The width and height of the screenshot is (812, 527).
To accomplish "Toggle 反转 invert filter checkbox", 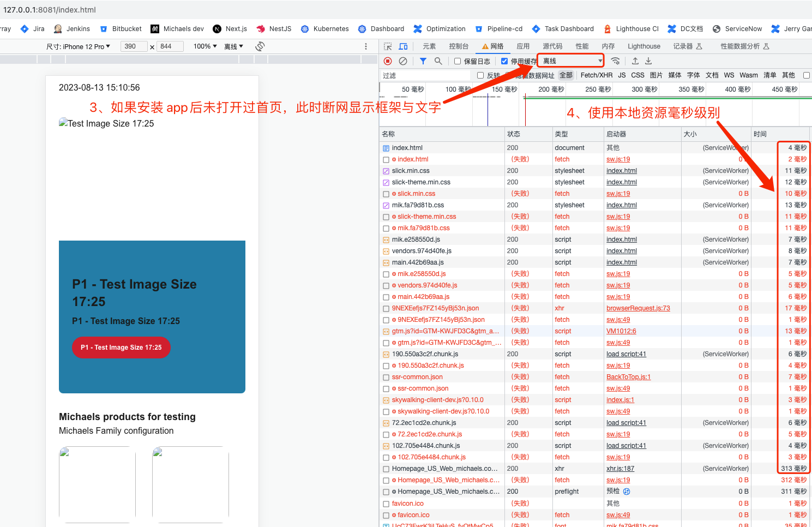I will click(x=480, y=75).
